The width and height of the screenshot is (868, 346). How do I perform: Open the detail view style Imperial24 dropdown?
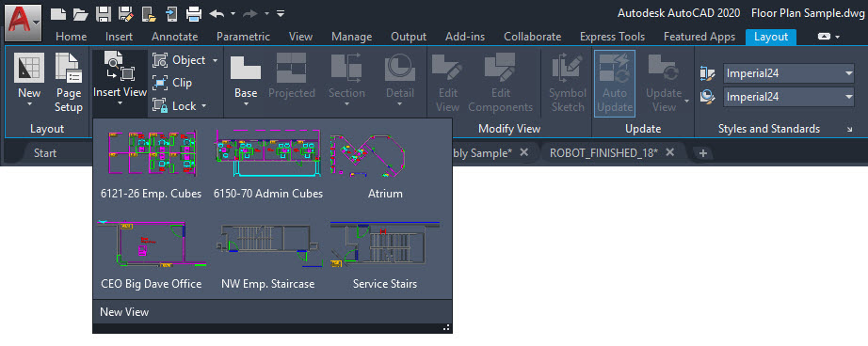coord(789,97)
